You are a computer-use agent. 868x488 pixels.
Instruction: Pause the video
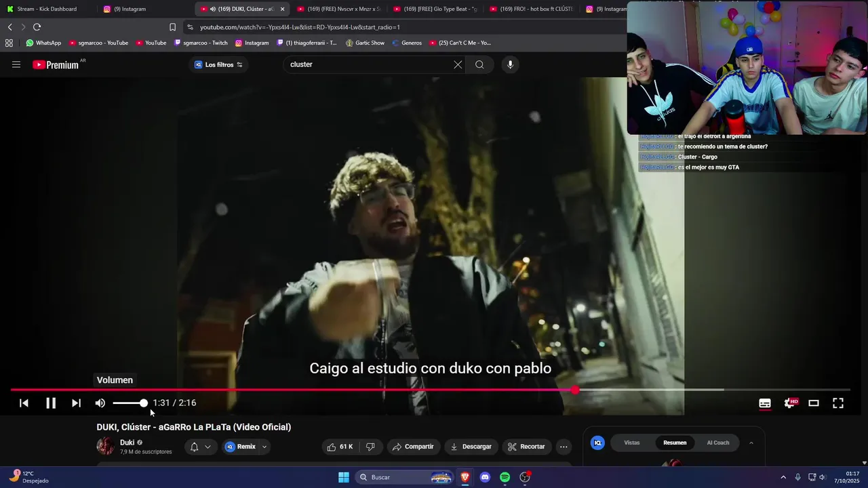[x=51, y=403]
